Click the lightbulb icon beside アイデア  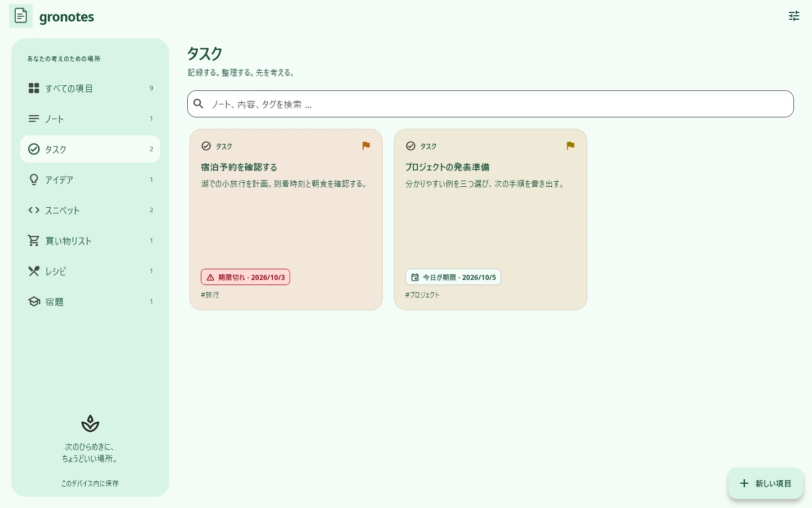pos(34,179)
